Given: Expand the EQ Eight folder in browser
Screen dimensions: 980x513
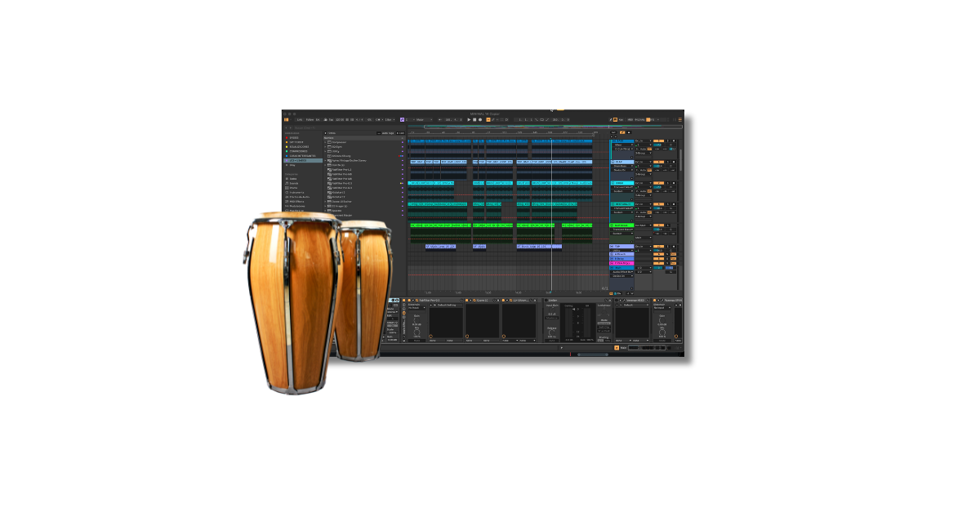Looking at the screenshot, I should (x=325, y=147).
